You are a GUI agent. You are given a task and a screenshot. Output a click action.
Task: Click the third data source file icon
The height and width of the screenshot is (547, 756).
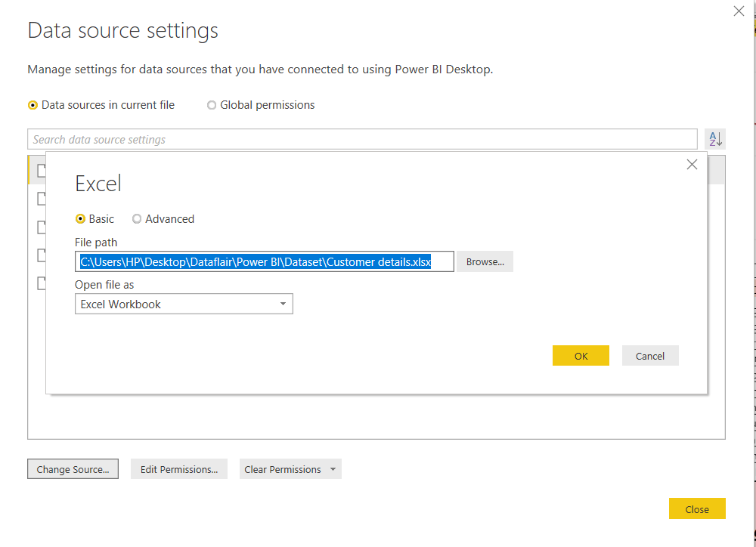point(41,227)
